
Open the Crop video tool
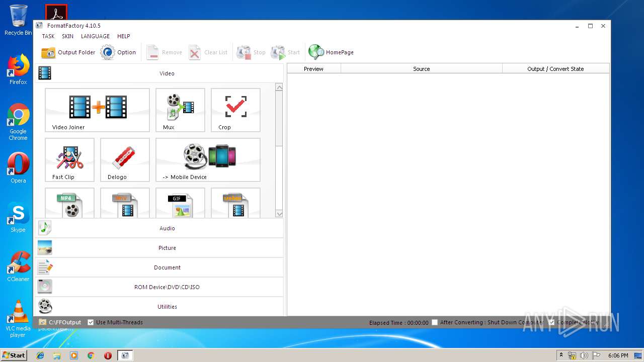[x=235, y=110]
